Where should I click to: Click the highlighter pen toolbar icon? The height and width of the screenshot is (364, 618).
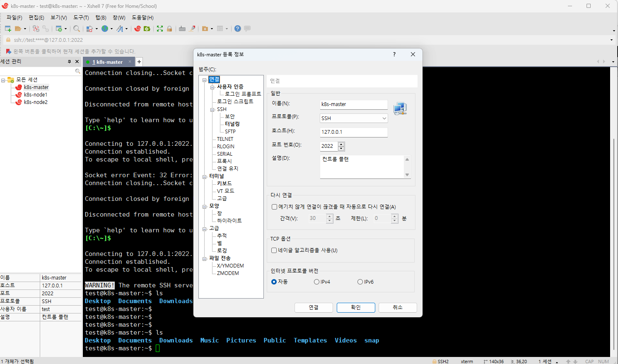point(192,29)
